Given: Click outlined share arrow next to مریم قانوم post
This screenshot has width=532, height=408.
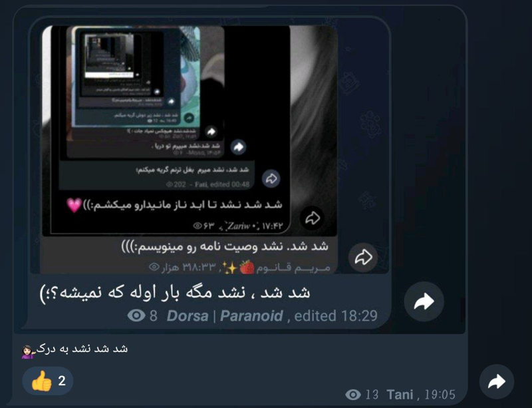Looking at the screenshot, I should coord(363,258).
